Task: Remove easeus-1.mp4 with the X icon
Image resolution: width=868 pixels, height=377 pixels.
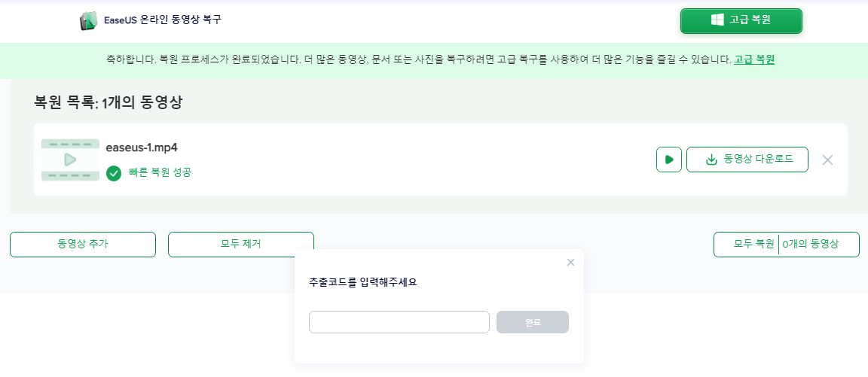Action: (827, 160)
